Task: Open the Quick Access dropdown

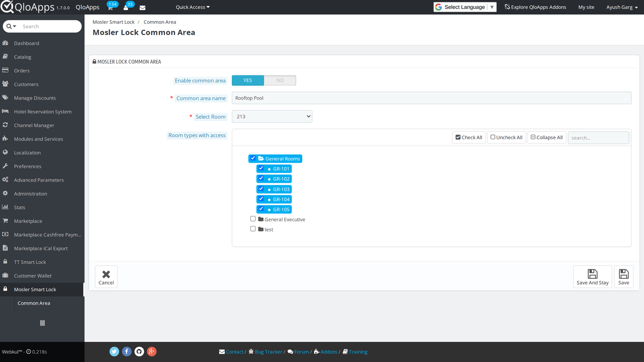Action: pyautogui.click(x=193, y=7)
